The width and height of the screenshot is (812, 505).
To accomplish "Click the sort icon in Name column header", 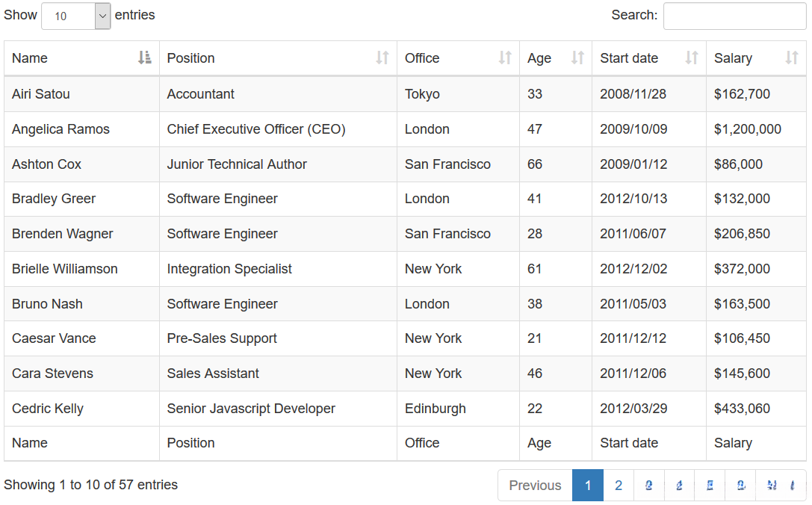I will [145, 58].
